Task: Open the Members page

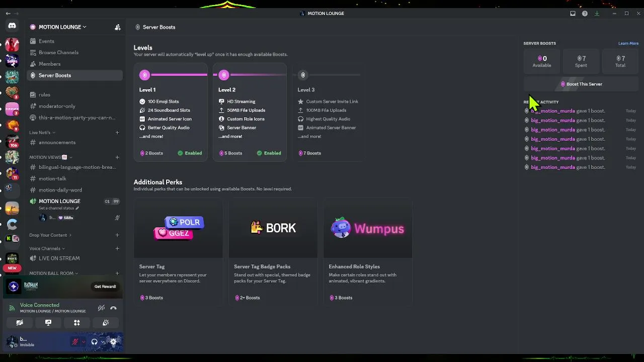Action: click(x=74, y=64)
